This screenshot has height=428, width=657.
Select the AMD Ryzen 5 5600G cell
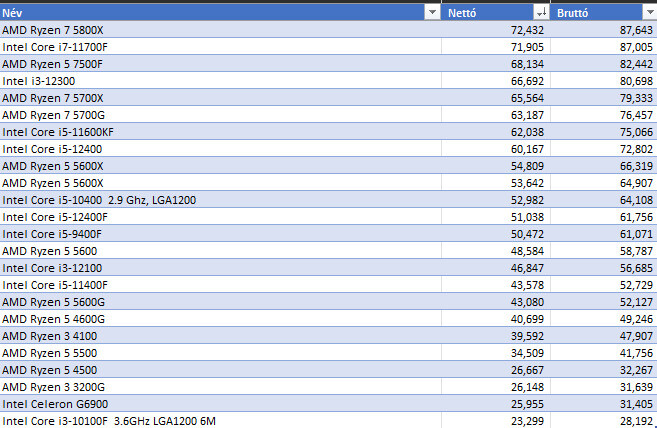(220, 302)
